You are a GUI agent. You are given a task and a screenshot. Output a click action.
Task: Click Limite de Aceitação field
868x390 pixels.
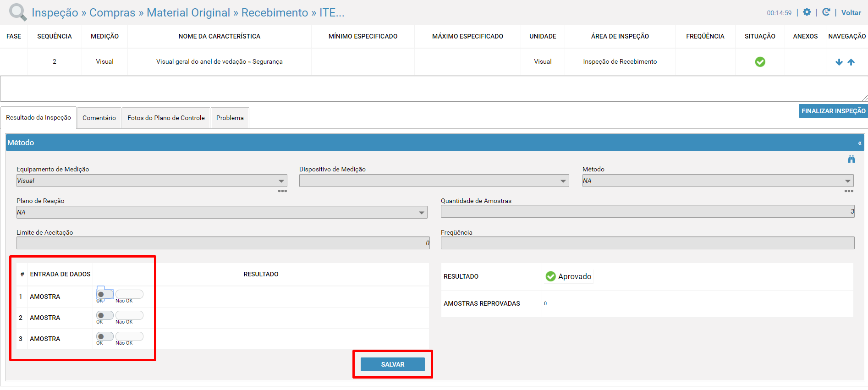(x=223, y=243)
